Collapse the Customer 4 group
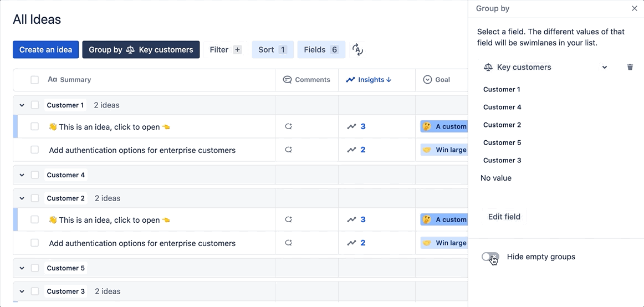Viewport: 644px width, 307px height. 22,175
